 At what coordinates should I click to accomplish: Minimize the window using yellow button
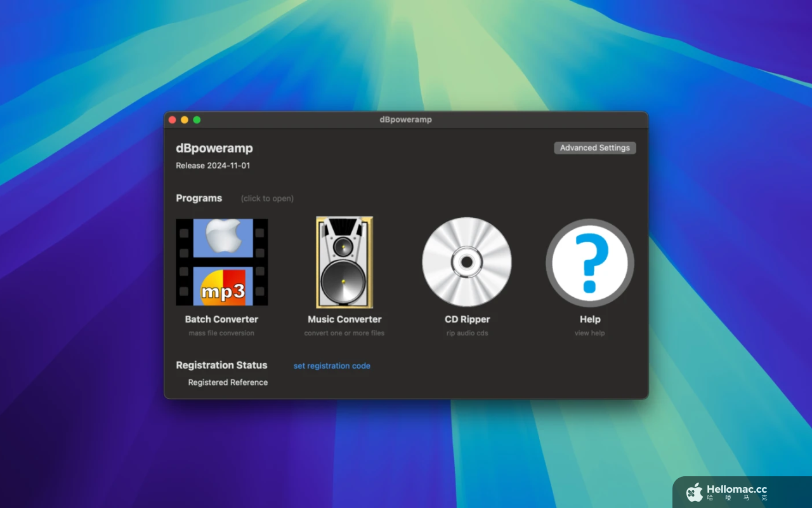185,119
